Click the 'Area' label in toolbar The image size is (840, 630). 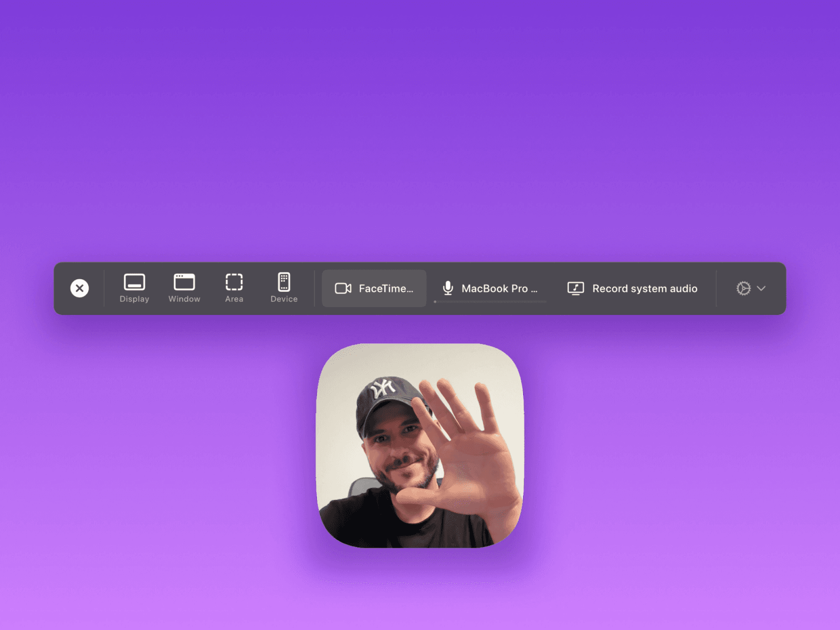234,299
